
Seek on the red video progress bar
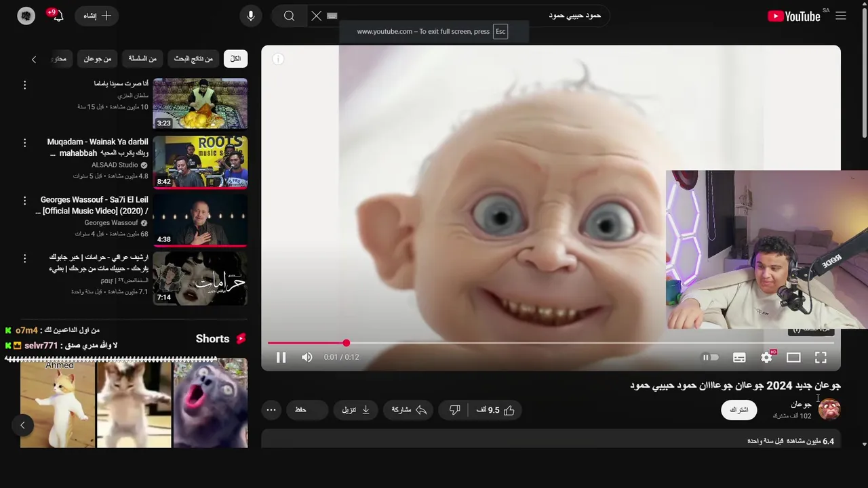coord(551,343)
